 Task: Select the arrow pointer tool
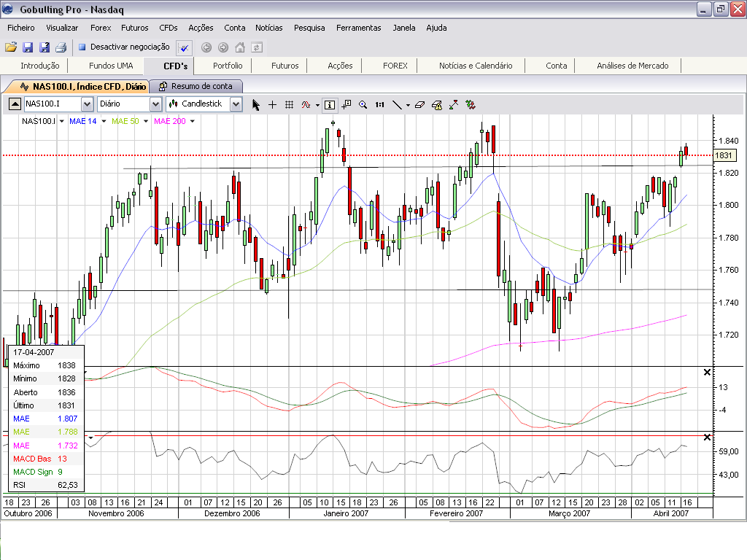click(256, 104)
